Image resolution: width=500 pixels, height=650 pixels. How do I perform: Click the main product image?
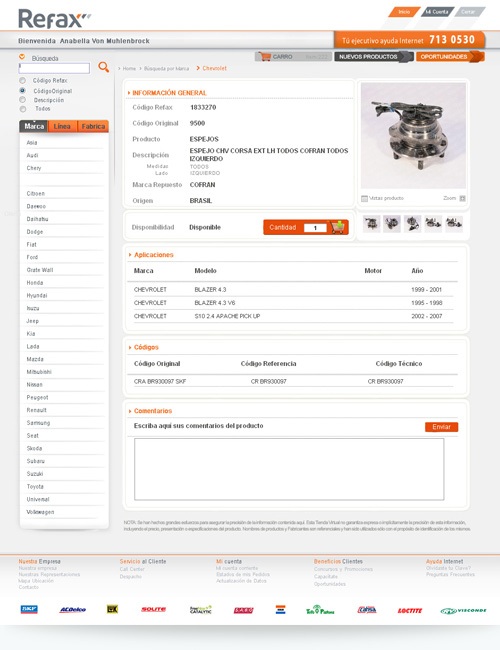[413, 136]
